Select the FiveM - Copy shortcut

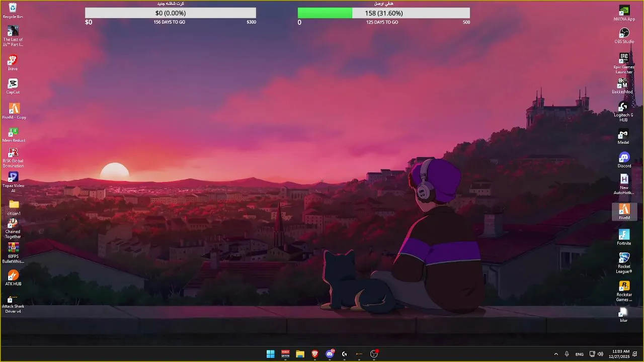(14, 111)
